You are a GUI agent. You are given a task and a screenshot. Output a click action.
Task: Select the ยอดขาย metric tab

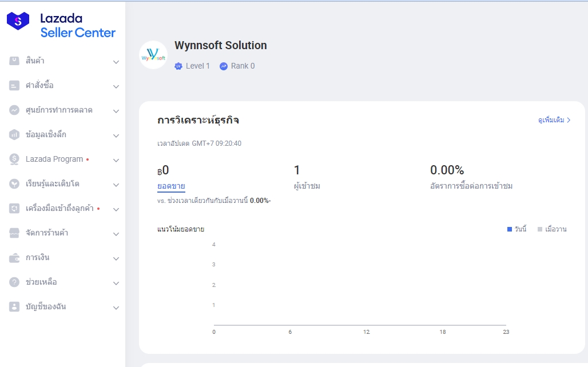click(171, 186)
